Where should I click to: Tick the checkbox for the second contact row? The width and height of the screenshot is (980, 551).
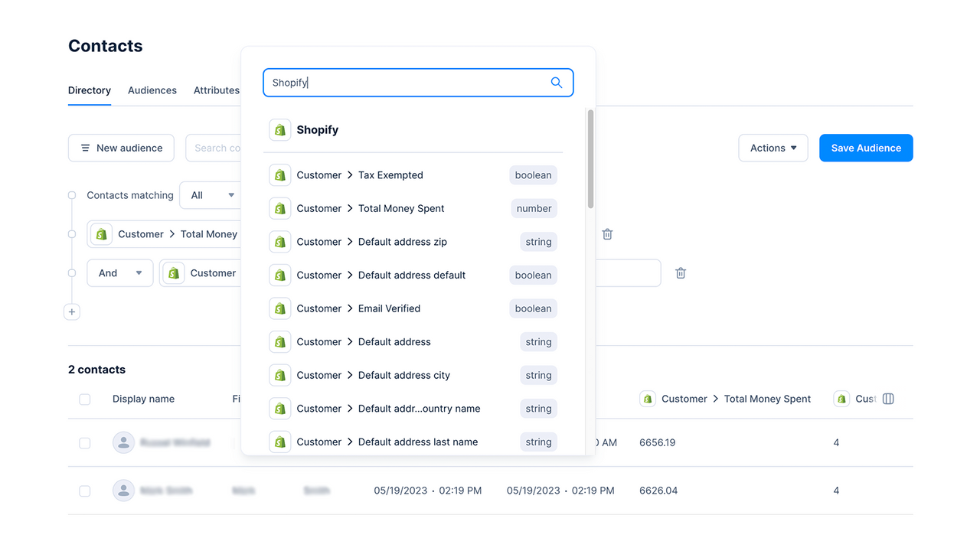click(85, 491)
